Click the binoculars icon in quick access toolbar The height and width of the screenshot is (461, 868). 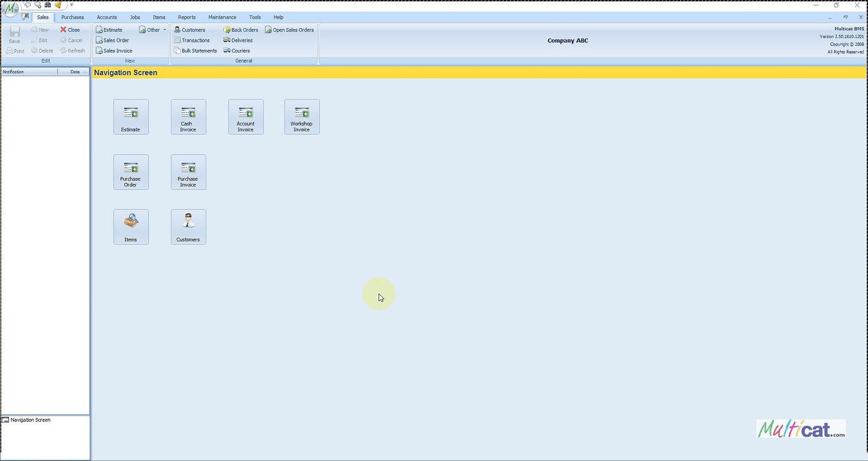(x=47, y=4)
